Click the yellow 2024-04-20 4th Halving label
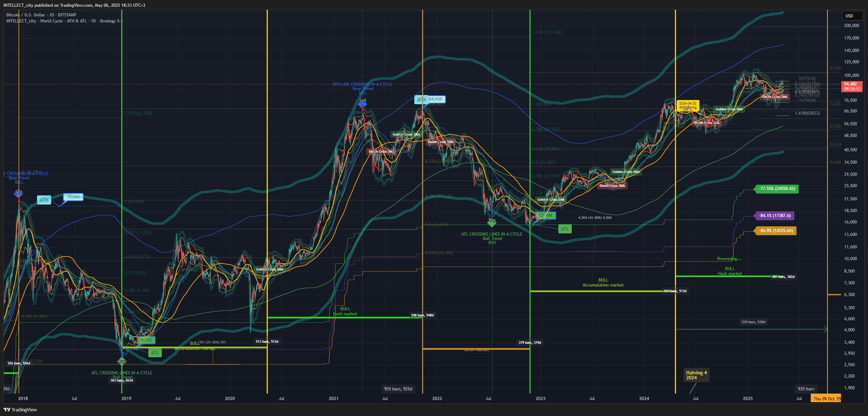868x416 pixels. tap(687, 105)
